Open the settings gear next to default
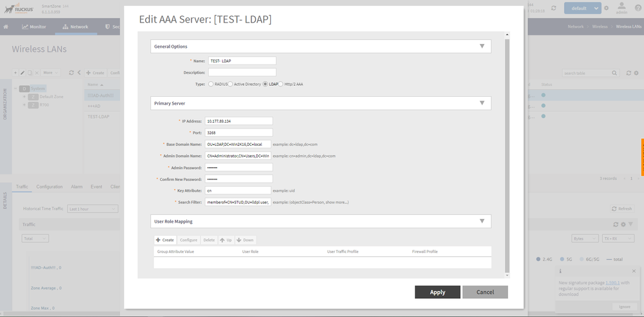Screen dimensions: 644x317 (606, 8)
